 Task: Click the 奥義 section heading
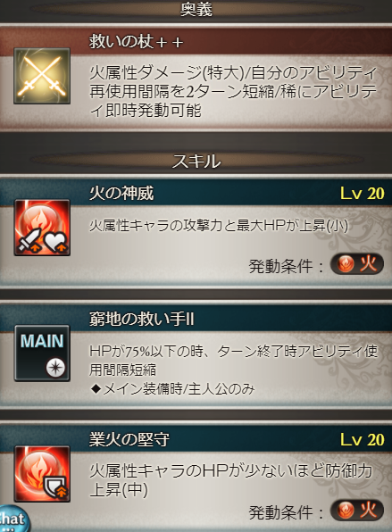point(196,9)
